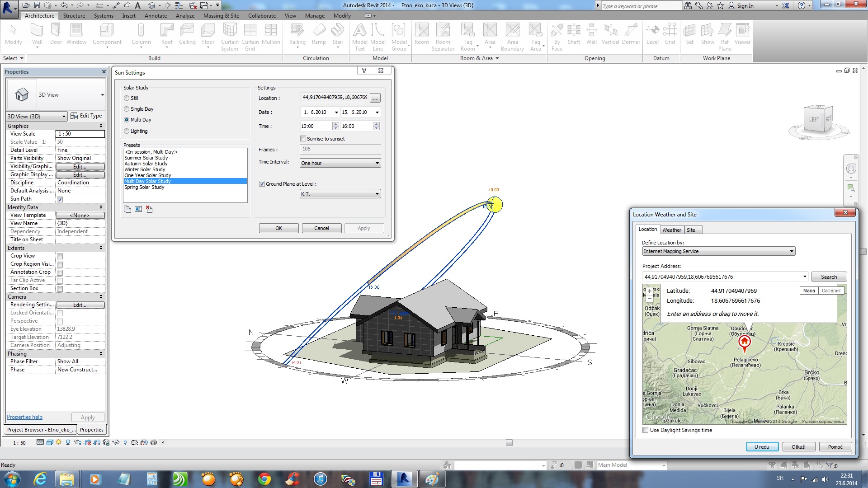Viewport: 868px width, 488px height.
Task: Click the Search address button
Action: [828, 277]
